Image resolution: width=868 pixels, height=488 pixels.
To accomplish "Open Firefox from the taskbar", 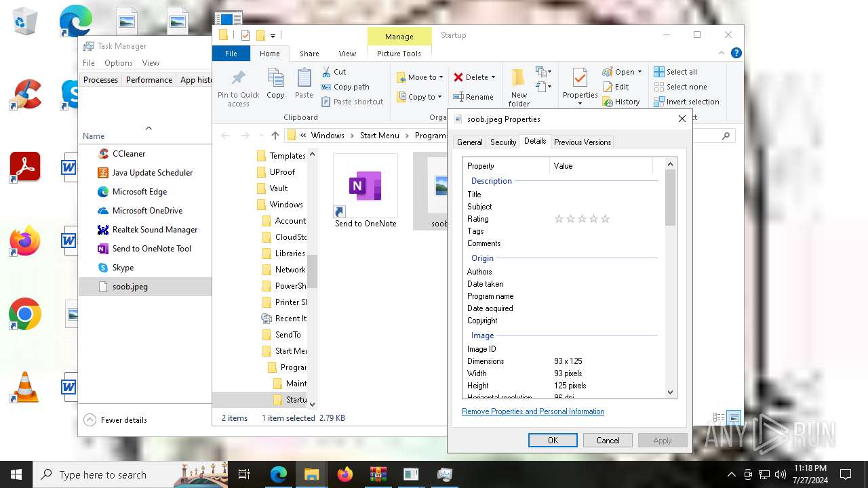I will (x=345, y=474).
